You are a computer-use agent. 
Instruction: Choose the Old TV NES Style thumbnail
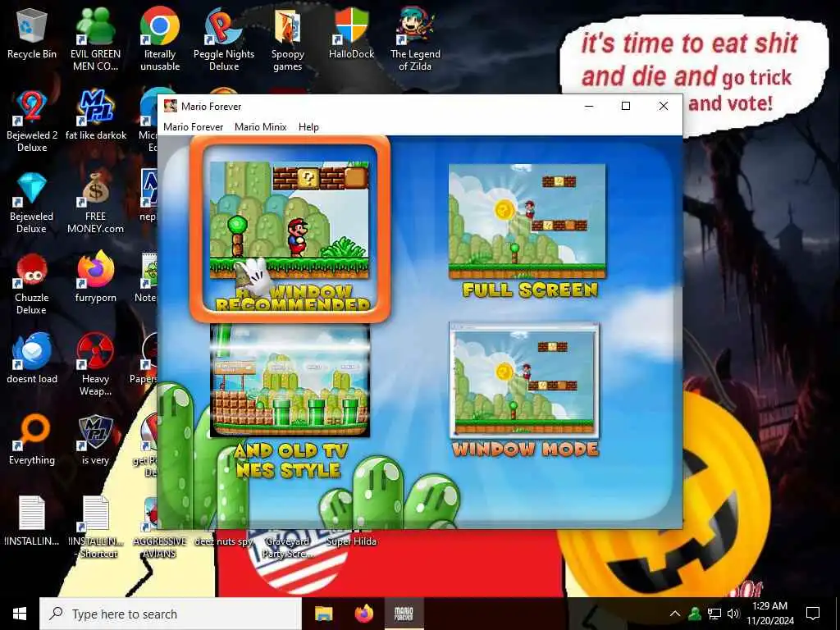[x=290, y=380]
